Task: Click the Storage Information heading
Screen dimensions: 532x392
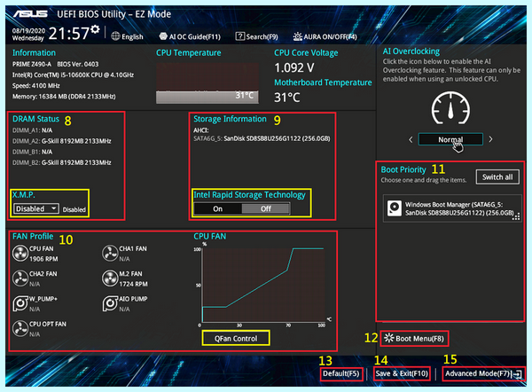Action: 230,119
